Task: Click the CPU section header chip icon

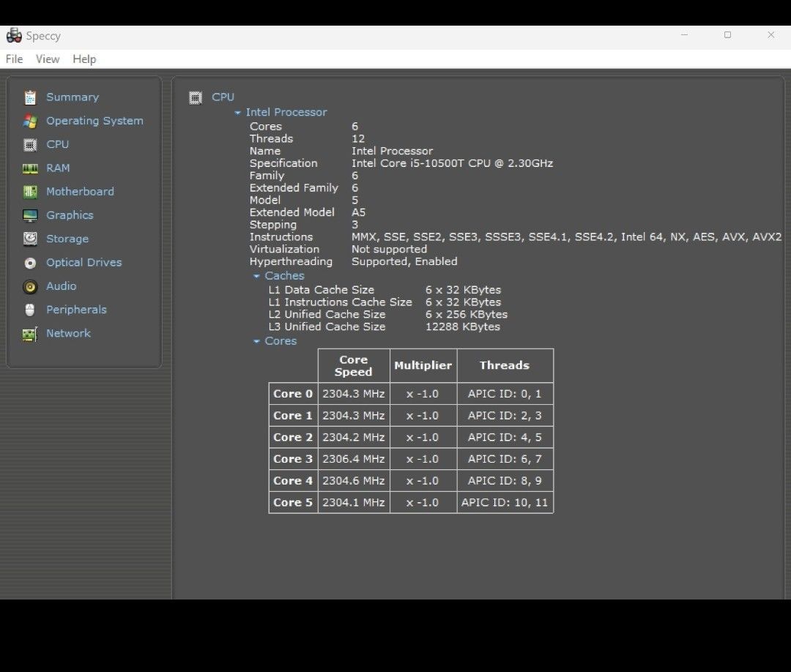Action: [x=196, y=97]
